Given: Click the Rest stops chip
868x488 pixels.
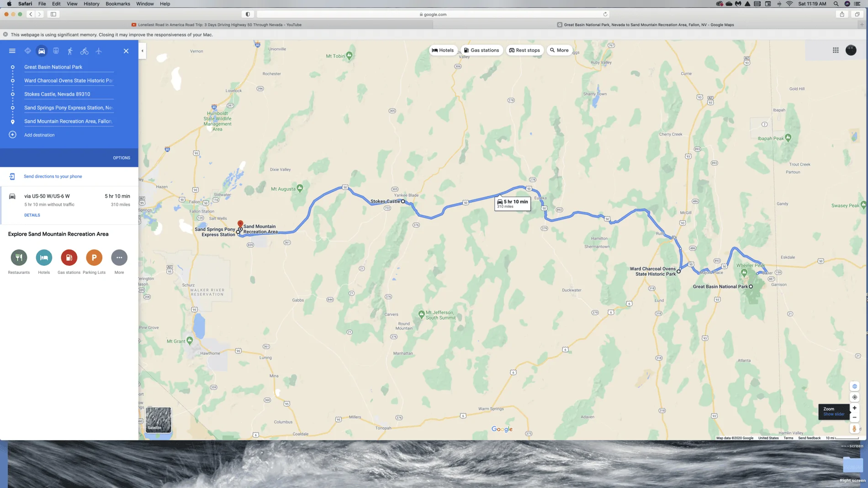Looking at the screenshot, I should [524, 50].
